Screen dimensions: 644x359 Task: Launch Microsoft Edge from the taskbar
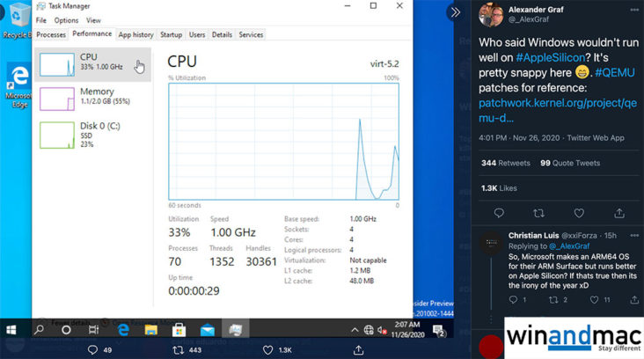(x=123, y=330)
